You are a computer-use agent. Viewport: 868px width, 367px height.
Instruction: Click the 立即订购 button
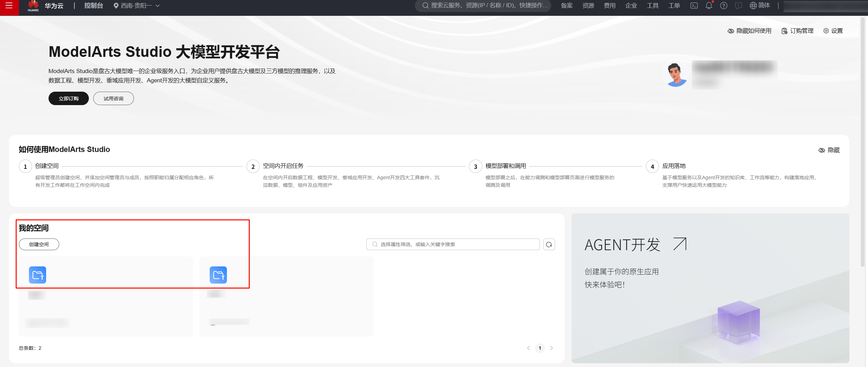coord(69,98)
